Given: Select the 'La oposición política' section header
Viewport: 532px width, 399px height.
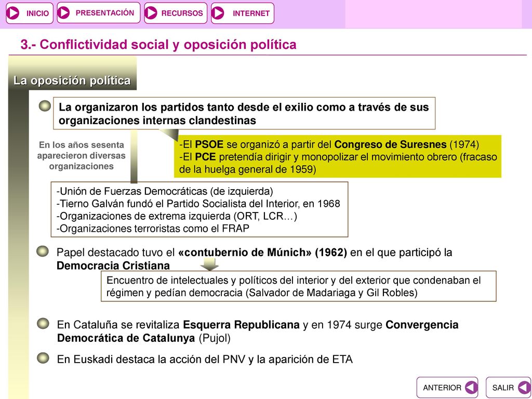Looking at the screenshot, I should (72, 81).
